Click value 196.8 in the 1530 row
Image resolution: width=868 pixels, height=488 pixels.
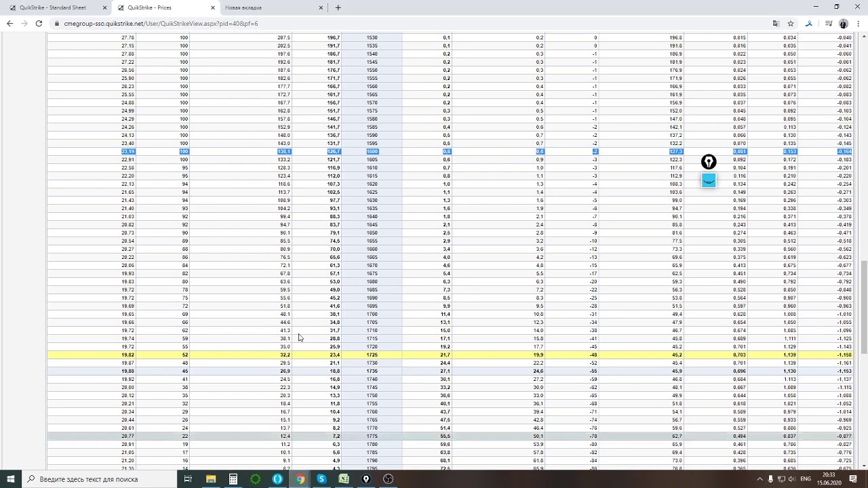coord(675,37)
